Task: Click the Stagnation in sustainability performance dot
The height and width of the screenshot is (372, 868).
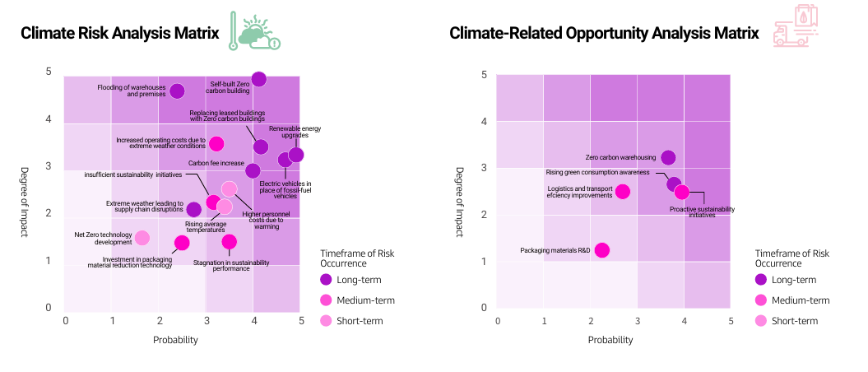Action: (x=229, y=242)
